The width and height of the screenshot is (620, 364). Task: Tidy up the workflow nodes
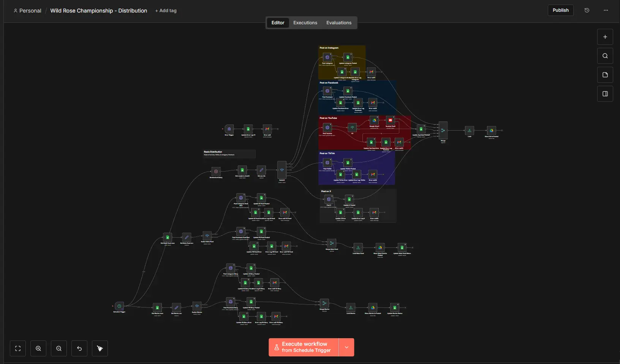tap(100, 348)
